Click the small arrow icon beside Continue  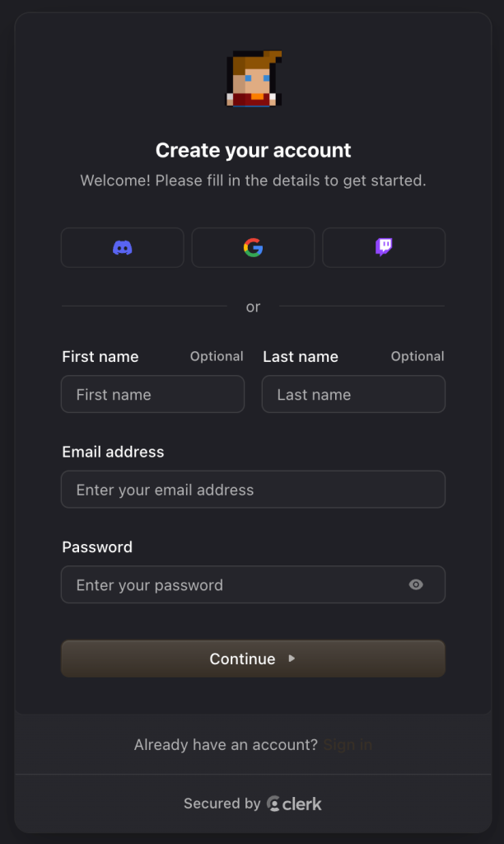(x=292, y=659)
